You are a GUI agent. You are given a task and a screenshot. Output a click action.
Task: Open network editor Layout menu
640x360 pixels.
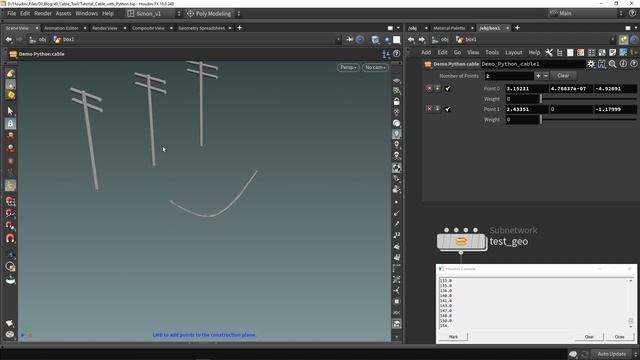tap(513, 52)
